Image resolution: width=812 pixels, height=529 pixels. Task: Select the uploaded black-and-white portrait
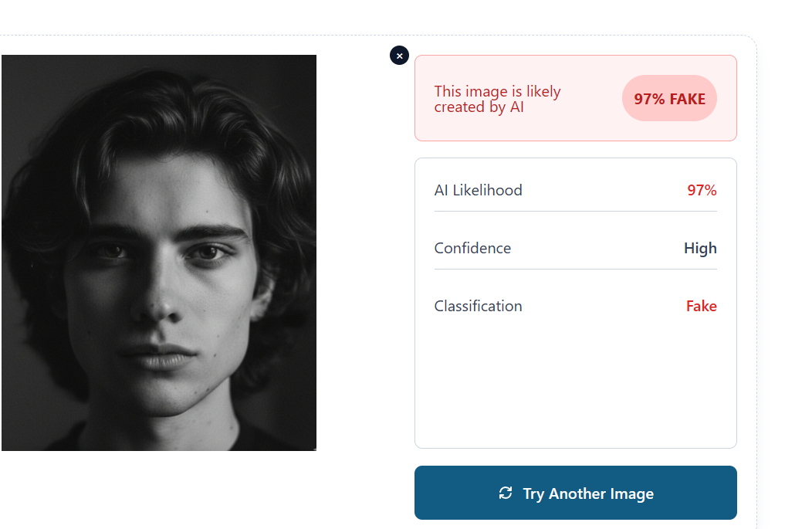coord(159,253)
